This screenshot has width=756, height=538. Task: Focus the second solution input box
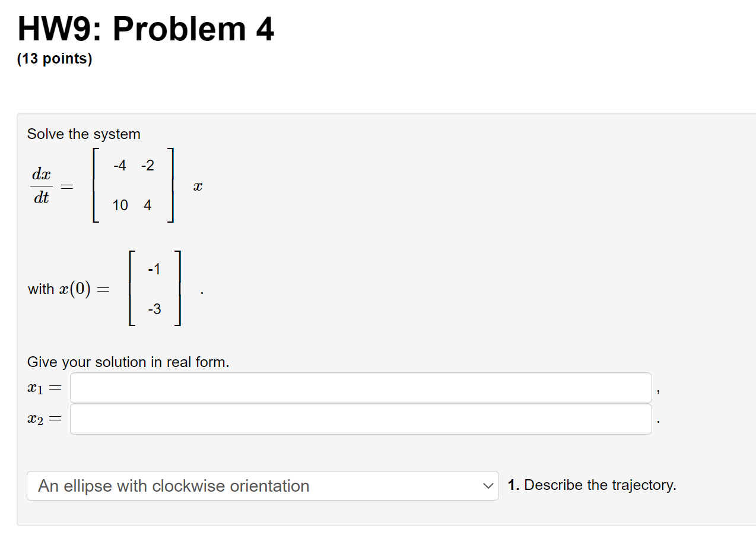pos(360,419)
